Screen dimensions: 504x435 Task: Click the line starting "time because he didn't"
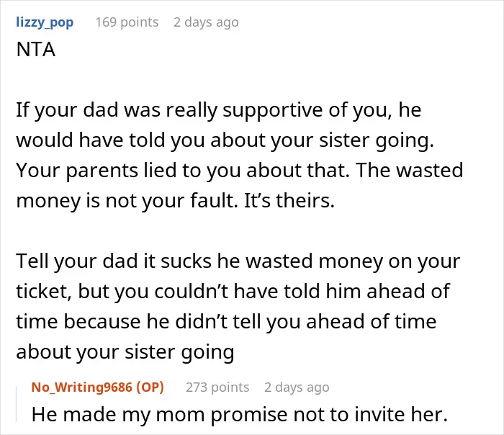pos(226,321)
